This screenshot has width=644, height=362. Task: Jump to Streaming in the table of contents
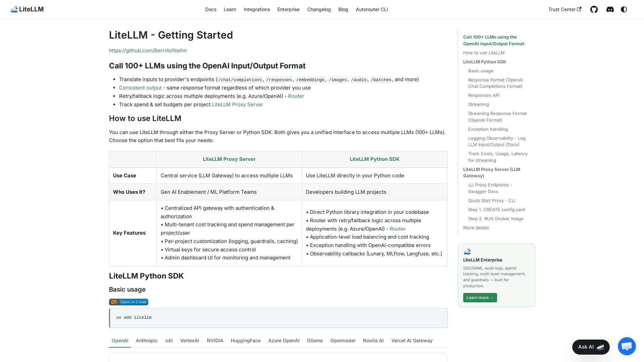[478, 105]
